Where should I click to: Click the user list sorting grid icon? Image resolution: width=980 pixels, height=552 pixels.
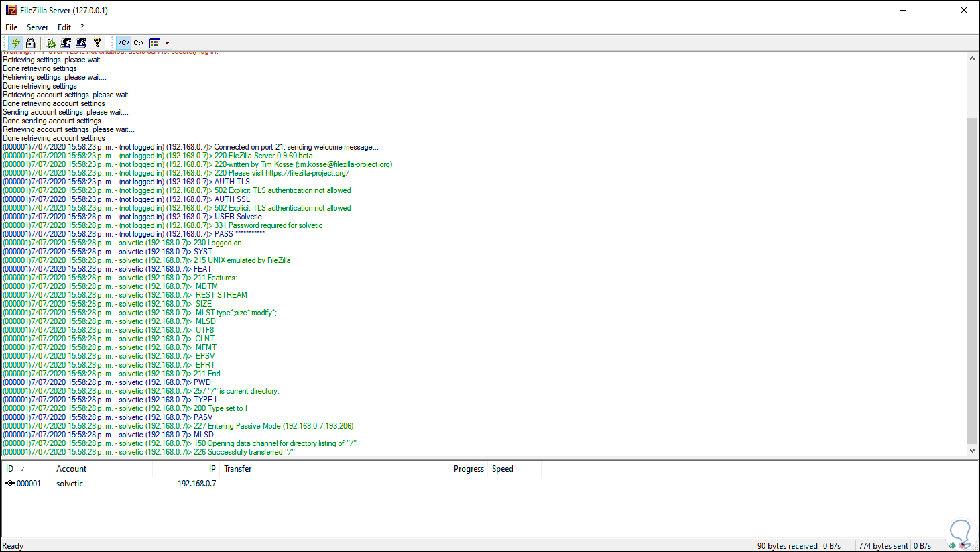pos(155,42)
